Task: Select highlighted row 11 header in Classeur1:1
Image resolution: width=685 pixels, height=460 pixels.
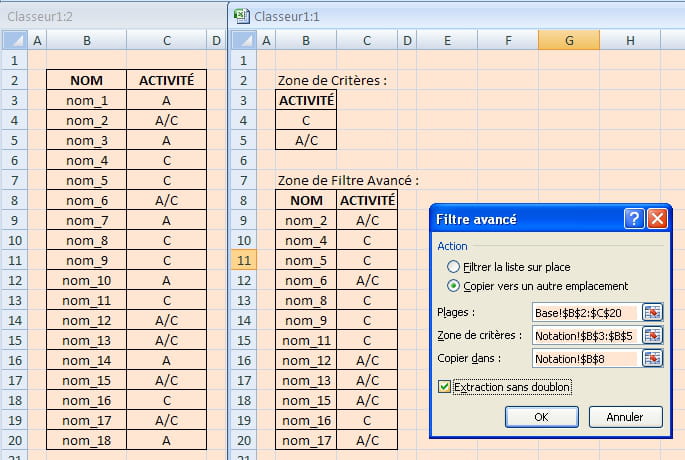Action: 244,260
